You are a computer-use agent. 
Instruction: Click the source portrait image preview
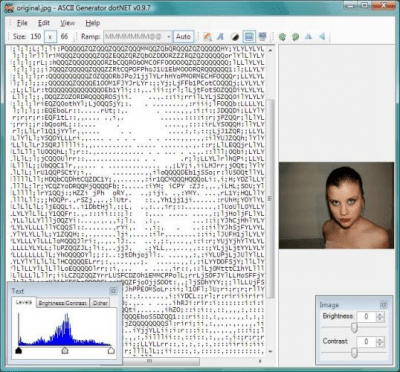point(336,205)
